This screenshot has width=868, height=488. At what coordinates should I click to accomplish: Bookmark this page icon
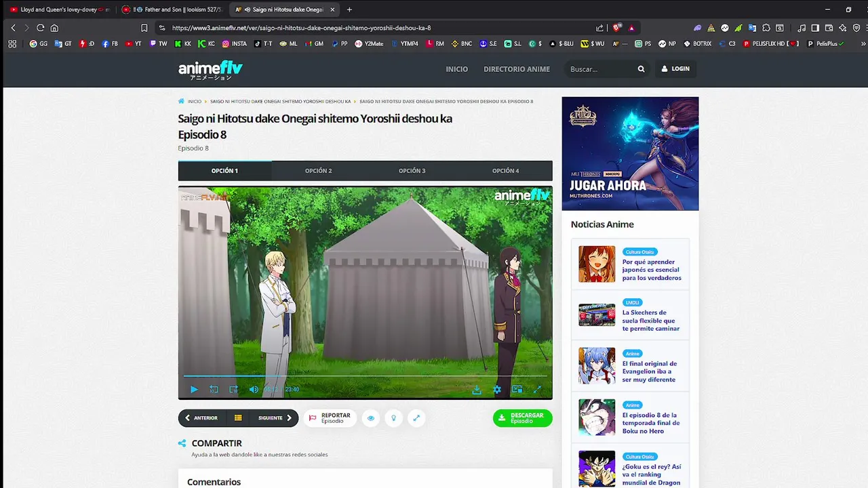pos(144,28)
